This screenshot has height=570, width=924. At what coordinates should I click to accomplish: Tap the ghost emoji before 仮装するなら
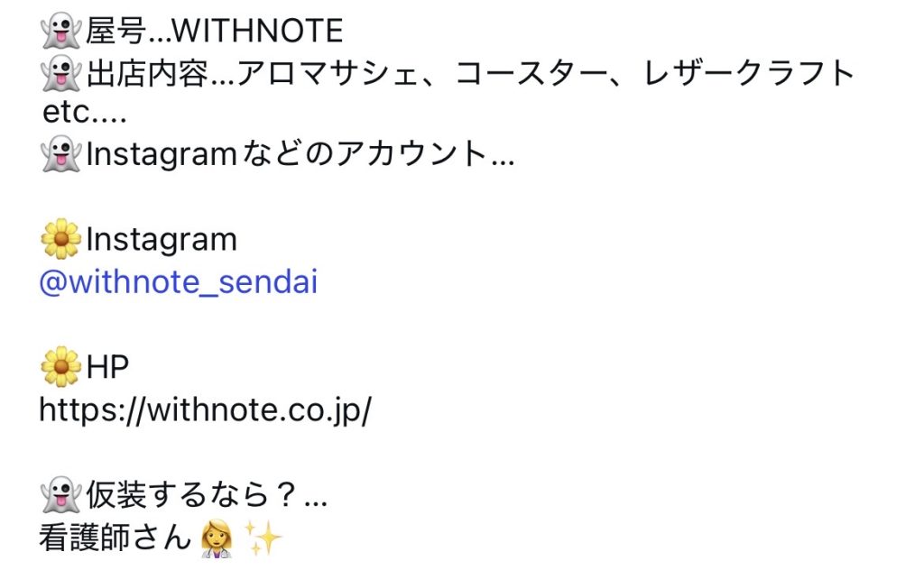click(x=61, y=496)
